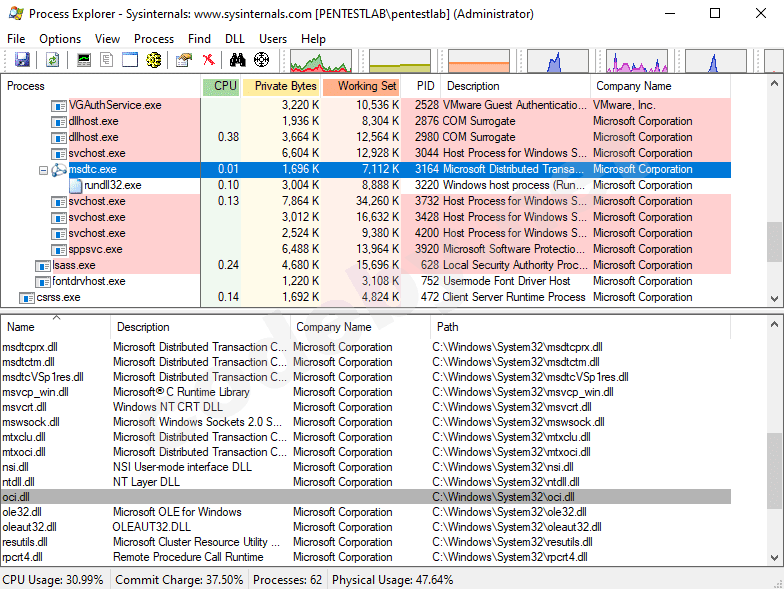Click Commit Charge 37.50% status entry
The height and width of the screenshot is (589, 784).
pyautogui.click(x=179, y=580)
